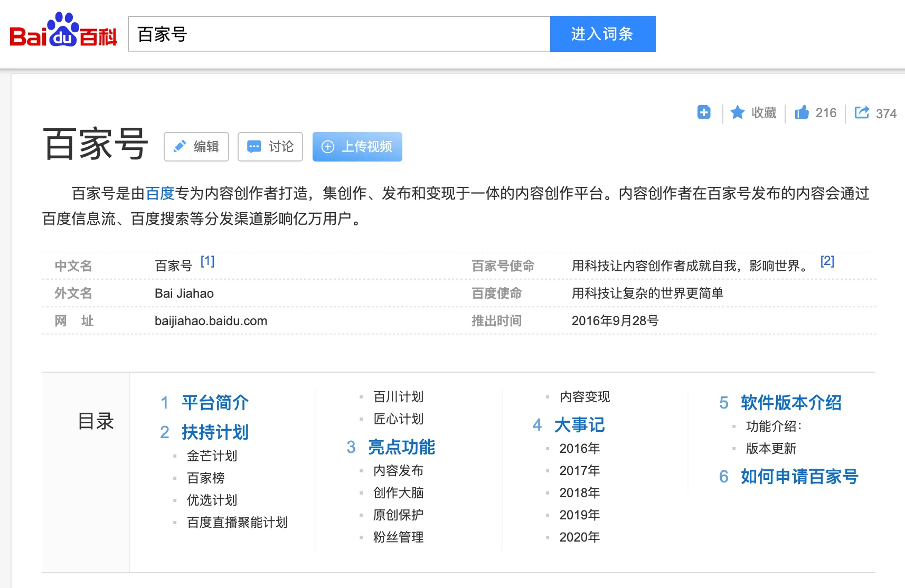Click the Baidu Baike logo

pos(62,34)
